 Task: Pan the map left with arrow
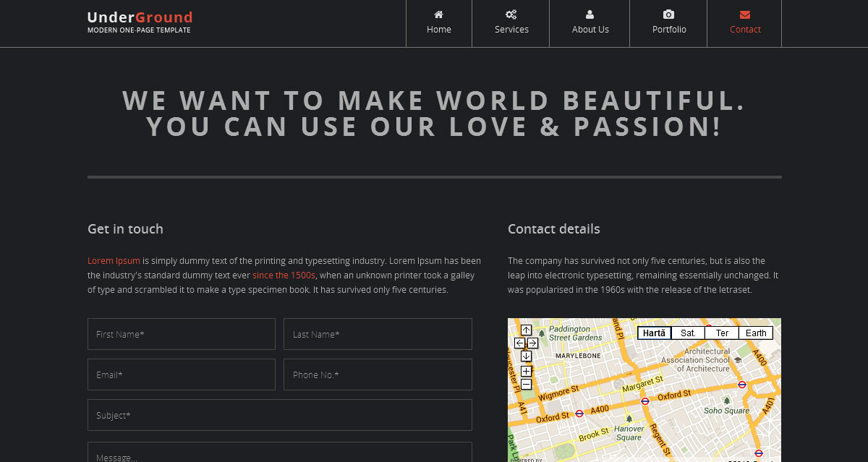pos(519,343)
